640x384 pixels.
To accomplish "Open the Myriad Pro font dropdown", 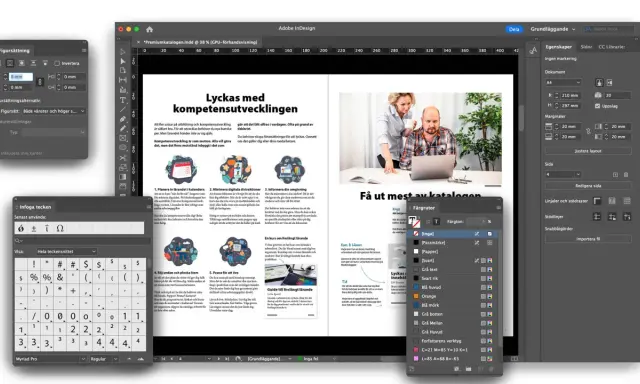I will pyautogui.click(x=50, y=359).
